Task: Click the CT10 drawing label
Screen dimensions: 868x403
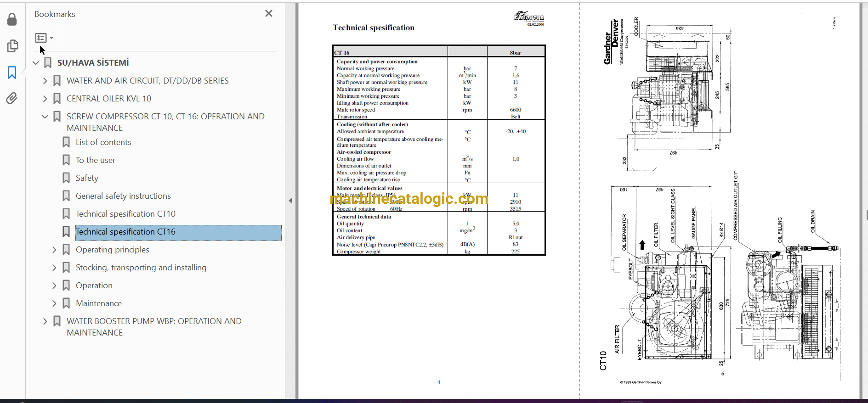Action: click(603, 361)
